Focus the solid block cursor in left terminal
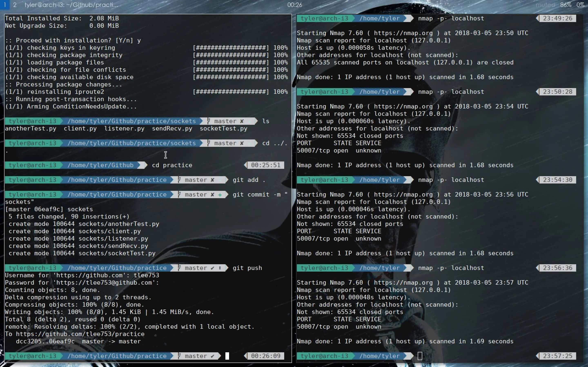This screenshot has height=367, width=588. pyautogui.click(x=227, y=356)
